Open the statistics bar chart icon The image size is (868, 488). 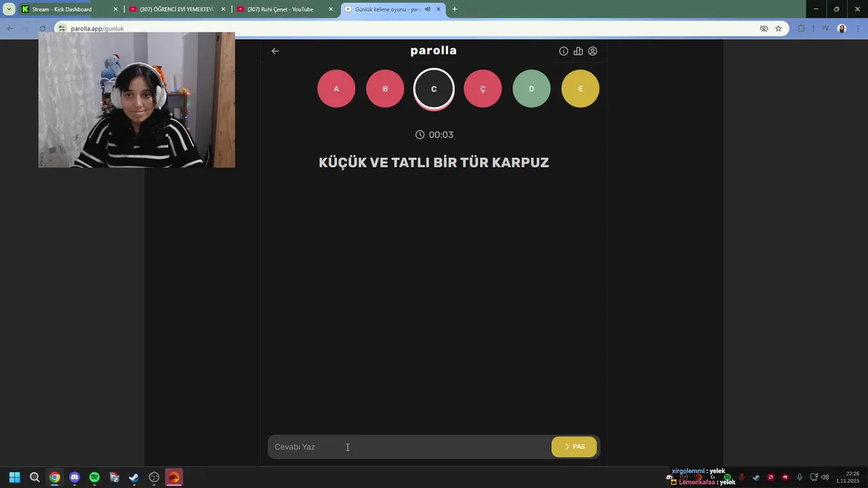578,51
